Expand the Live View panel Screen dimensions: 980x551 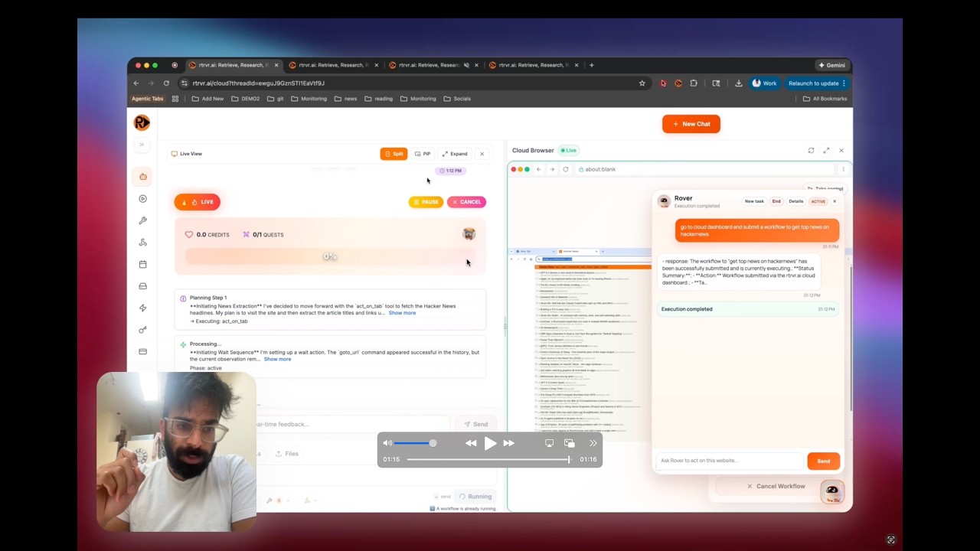(455, 154)
